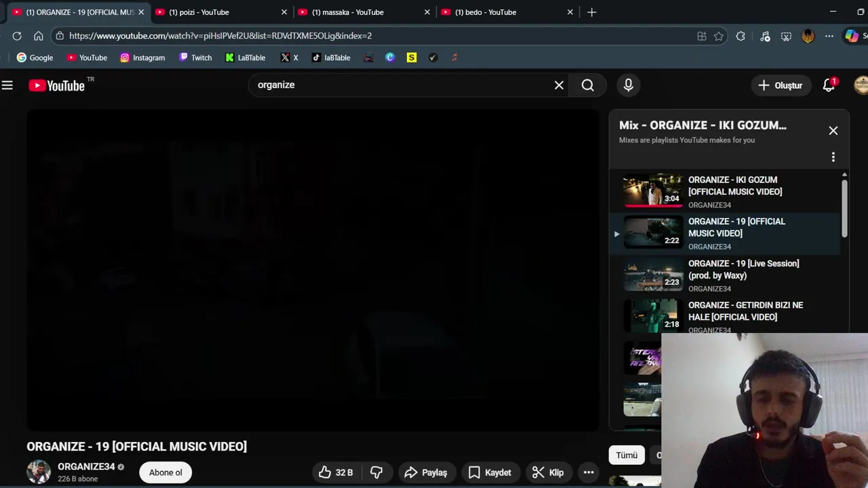The image size is (868, 488).
Task: Open the screenshot scissors tool
Action: (786, 36)
